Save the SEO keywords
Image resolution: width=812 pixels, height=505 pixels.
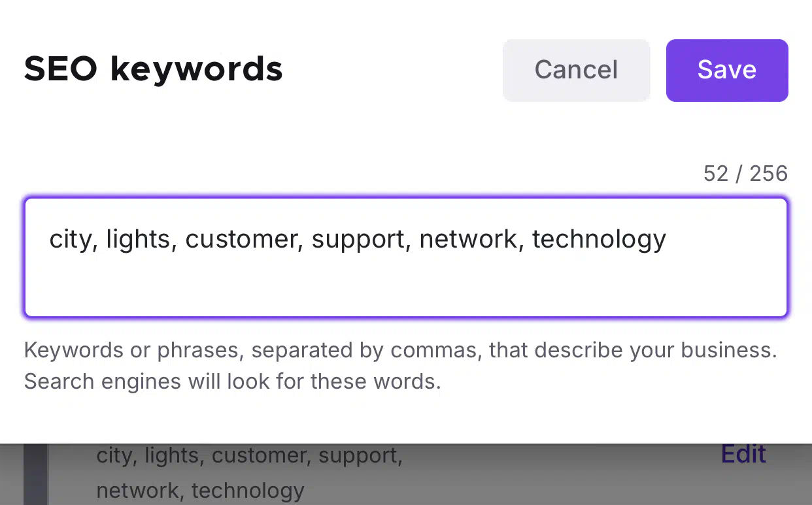click(x=727, y=70)
